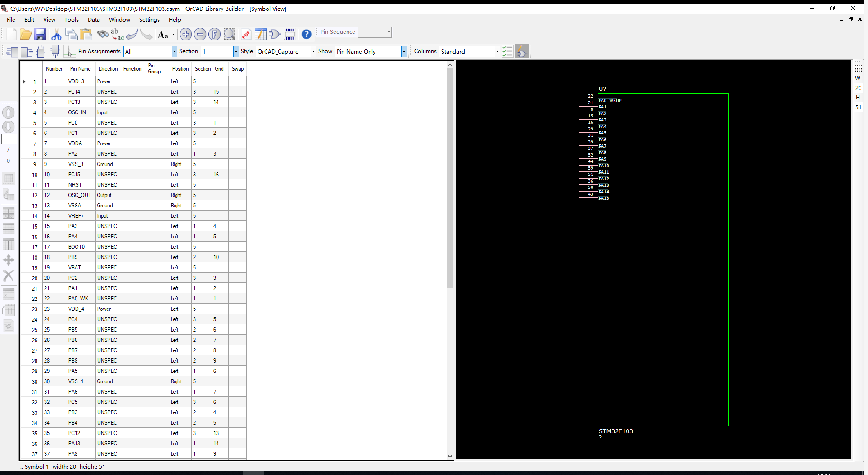868x475 pixels.
Task: Undo with the curved arrow icon
Action: (132, 34)
